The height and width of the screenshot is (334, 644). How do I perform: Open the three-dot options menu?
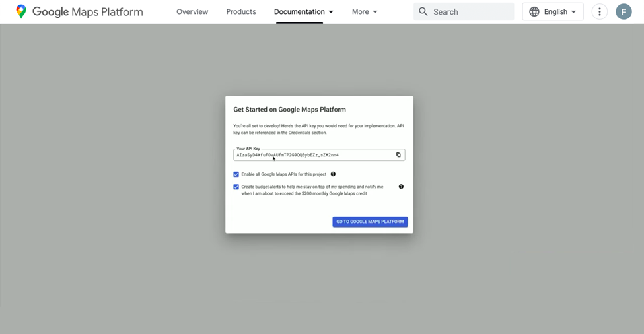pyautogui.click(x=599, y=11)
